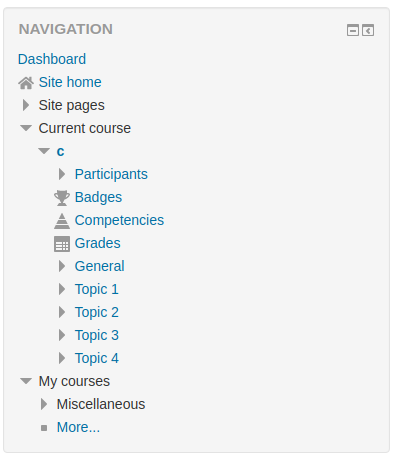
Task: Open the Dashboard link
Action: click(x=52, y=59)
